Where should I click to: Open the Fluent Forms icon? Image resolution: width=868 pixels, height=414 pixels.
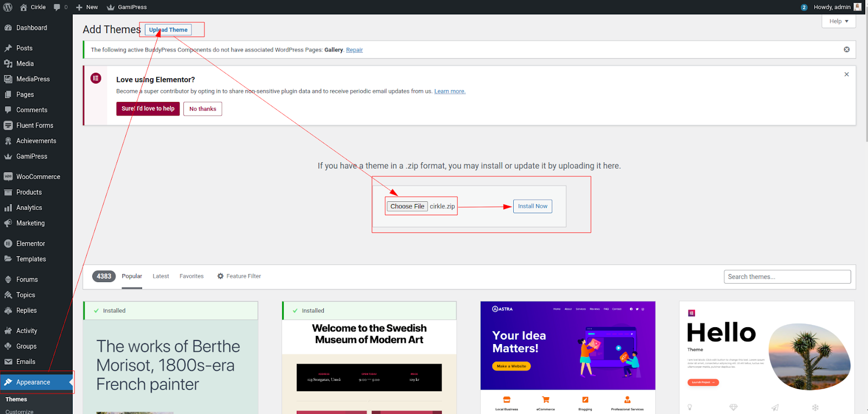(x=8, y=125)
